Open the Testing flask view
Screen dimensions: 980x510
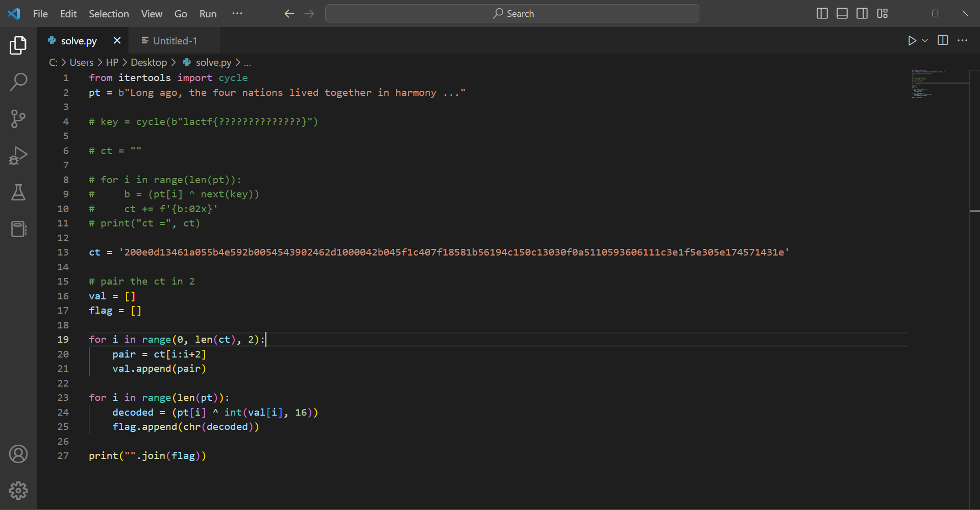coord(18,192)
